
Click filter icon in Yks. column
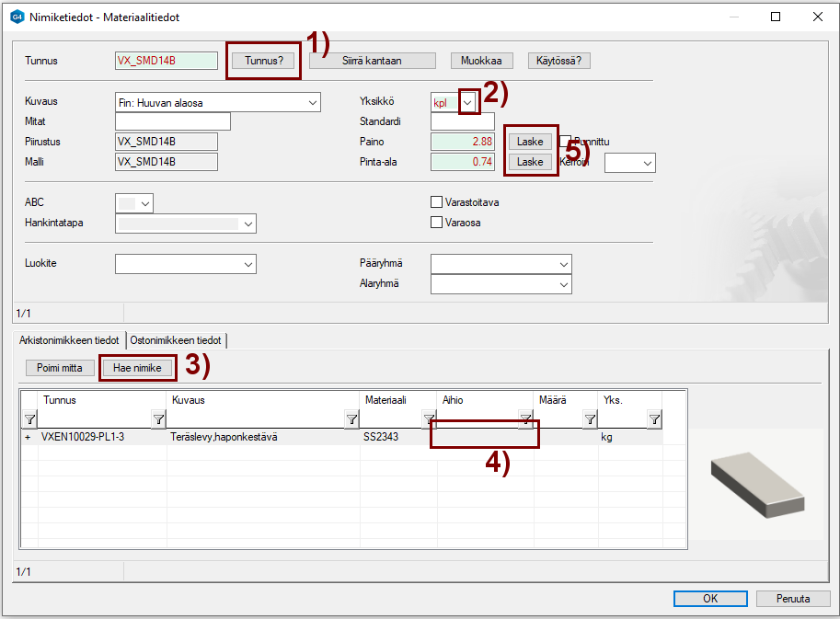pos(654,420)
